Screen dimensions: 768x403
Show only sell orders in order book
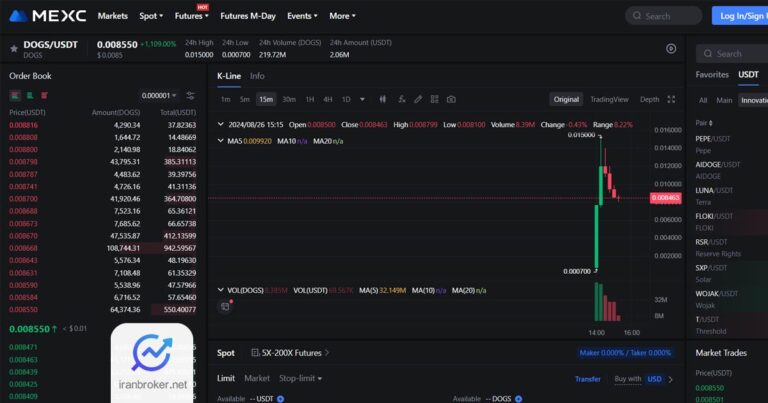(45, 95)
